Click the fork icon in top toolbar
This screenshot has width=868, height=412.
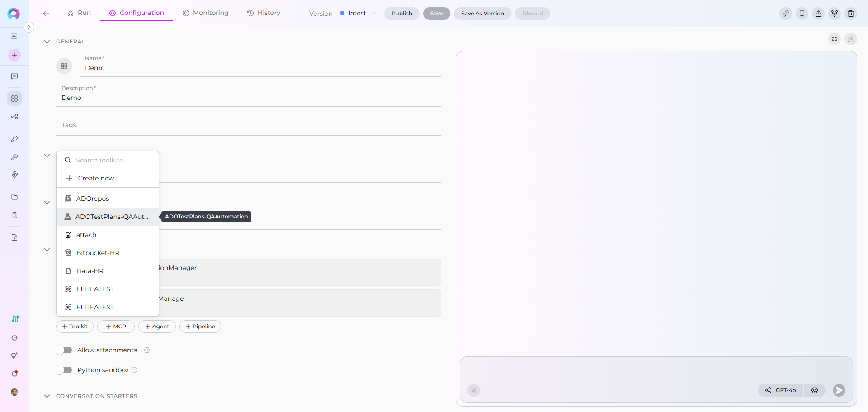835,14
